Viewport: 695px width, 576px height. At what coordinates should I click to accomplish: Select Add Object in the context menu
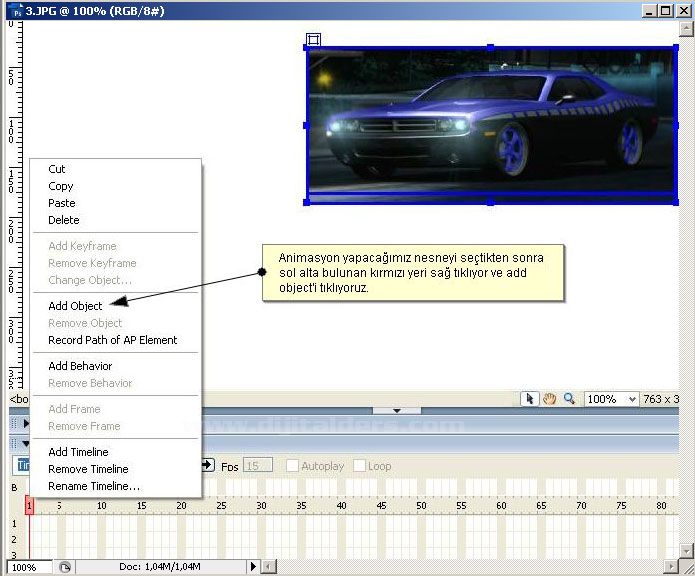coord(75,306)
